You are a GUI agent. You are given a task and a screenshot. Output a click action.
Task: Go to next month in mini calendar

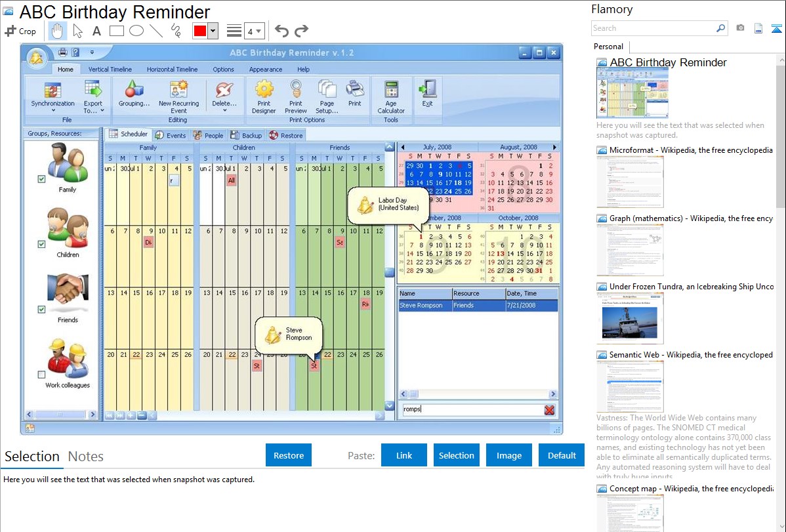(554, 147)
